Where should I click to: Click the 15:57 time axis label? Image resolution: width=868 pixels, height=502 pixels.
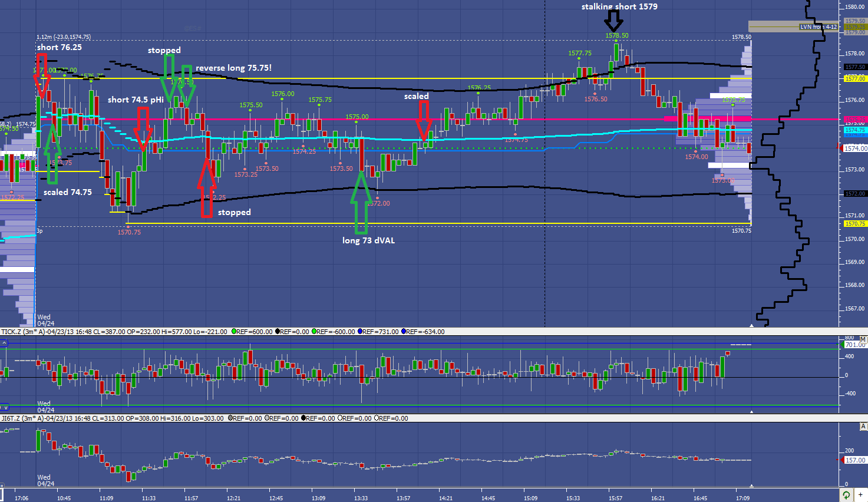click(615, 498)
